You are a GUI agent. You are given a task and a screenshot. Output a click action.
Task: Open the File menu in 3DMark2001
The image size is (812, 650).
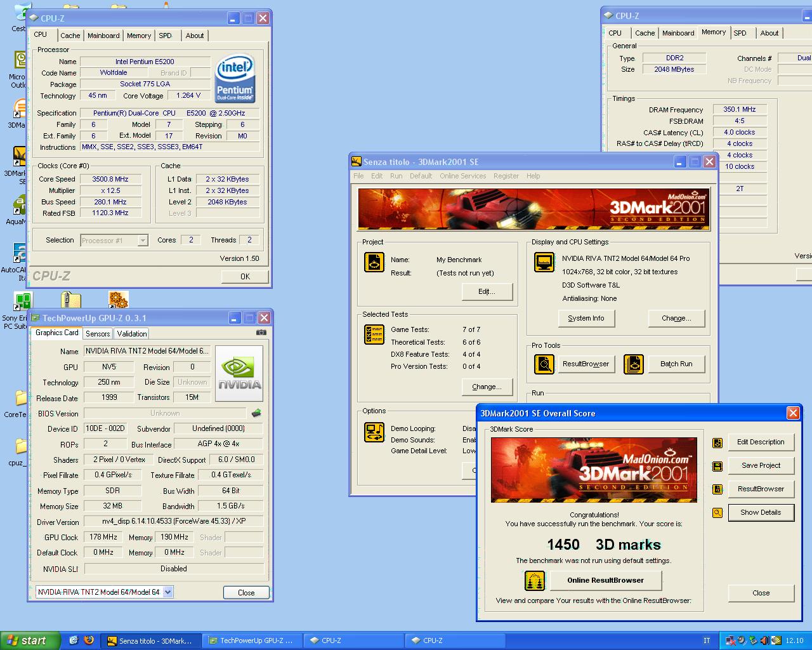[358, 176]
